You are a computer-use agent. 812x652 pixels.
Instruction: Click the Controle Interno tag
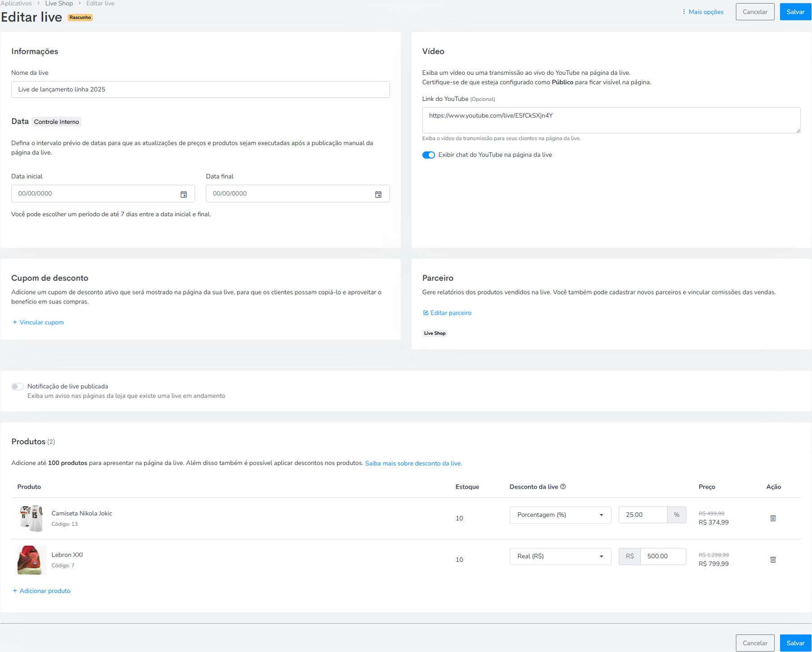(56, 122)
